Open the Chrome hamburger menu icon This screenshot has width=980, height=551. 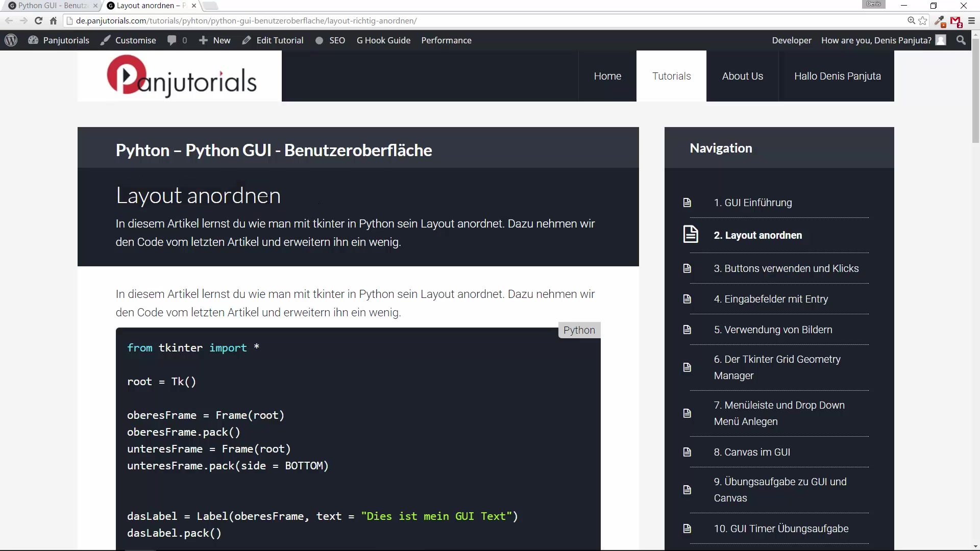971,21
